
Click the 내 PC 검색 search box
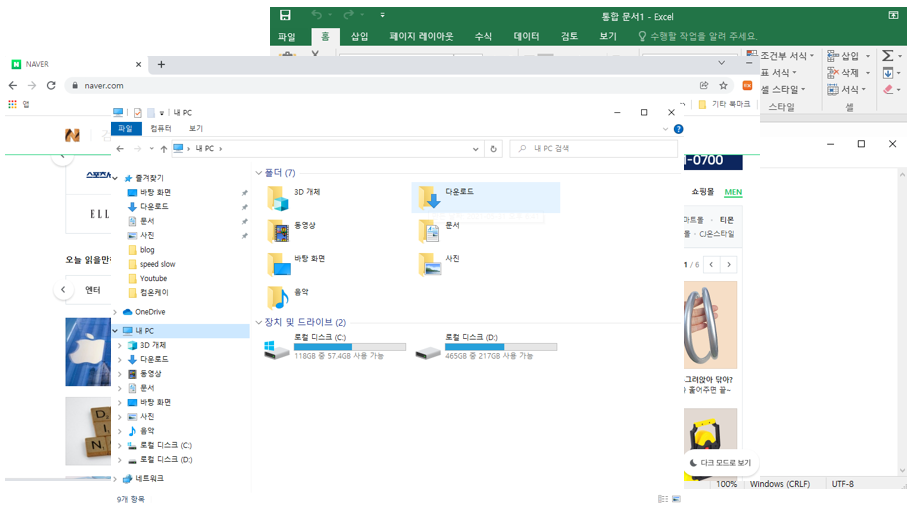(593, 149)
